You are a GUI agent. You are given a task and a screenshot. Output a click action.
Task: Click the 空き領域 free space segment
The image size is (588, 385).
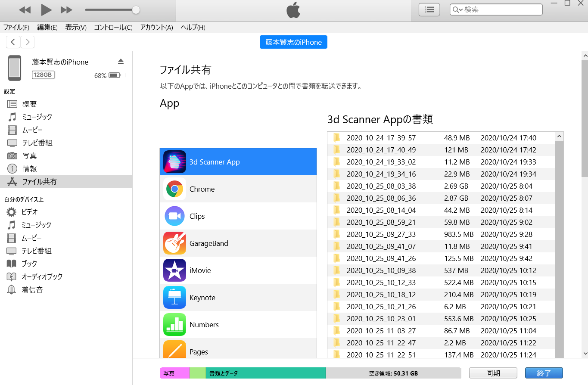[393, 373]
